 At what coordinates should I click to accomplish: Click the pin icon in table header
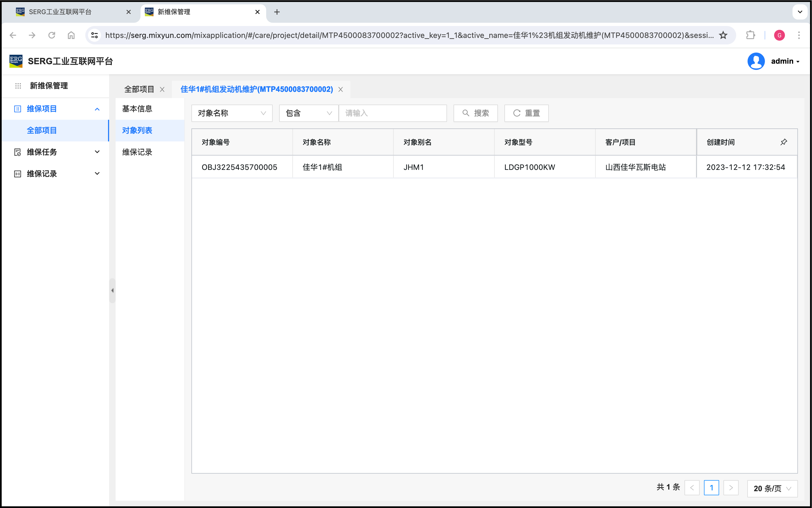784,142
